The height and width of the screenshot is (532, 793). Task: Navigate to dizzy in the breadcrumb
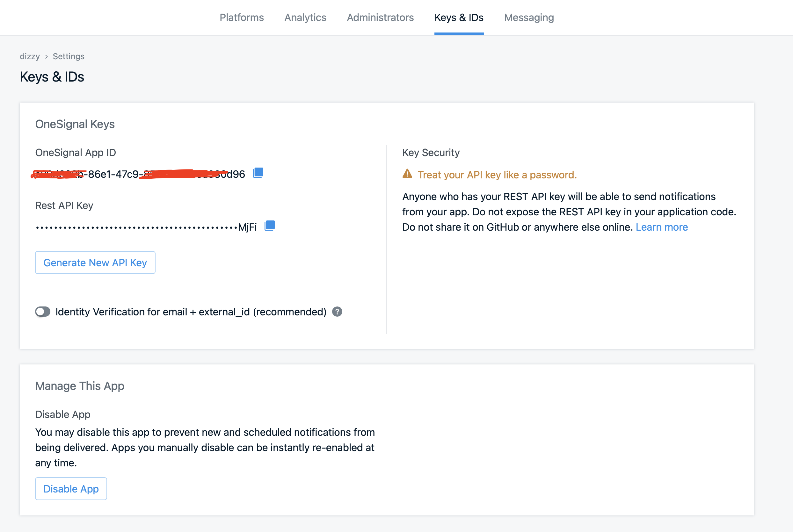[x=30, y=56]
